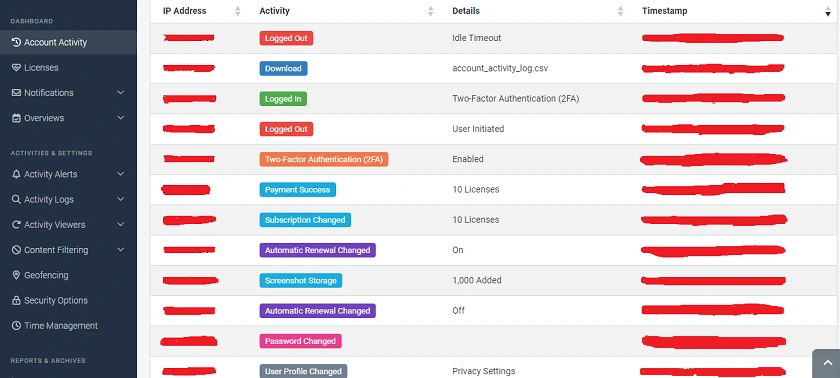The width and height of the screenshot is (840, 378).
Task: Click the Logged Out badge for User Initiated
Action: (286, 129)
